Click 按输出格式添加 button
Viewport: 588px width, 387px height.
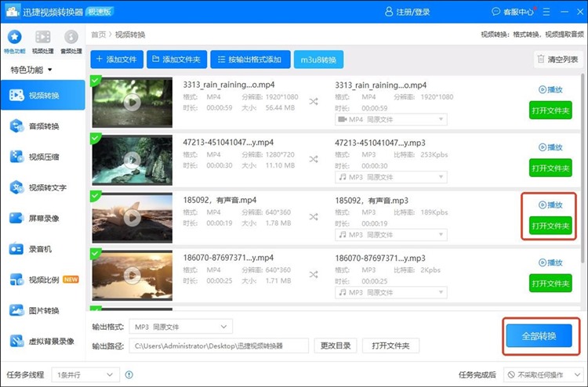point(250,60)
